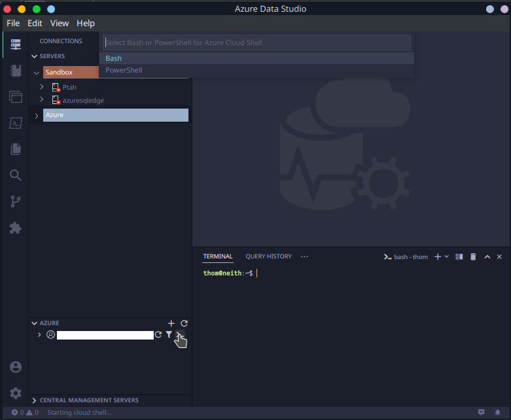This screenshot has height=420, width=511.
Task: Select the Ptah server row
Action: coord(109,87)
